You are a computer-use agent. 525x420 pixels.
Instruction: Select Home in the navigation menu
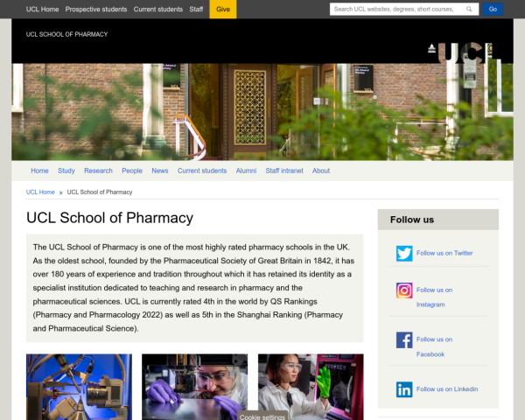(39, 171)
